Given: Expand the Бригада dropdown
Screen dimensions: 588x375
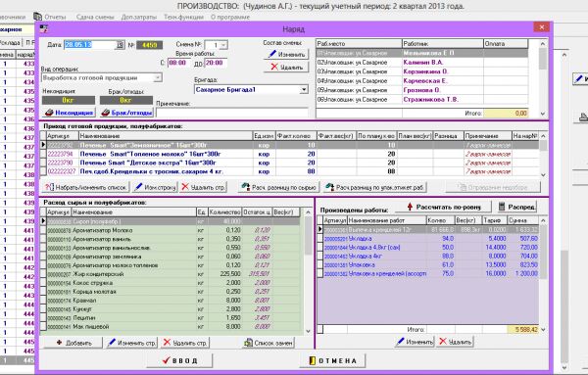Looking at the screenshot, I should (x=304, y=89).
